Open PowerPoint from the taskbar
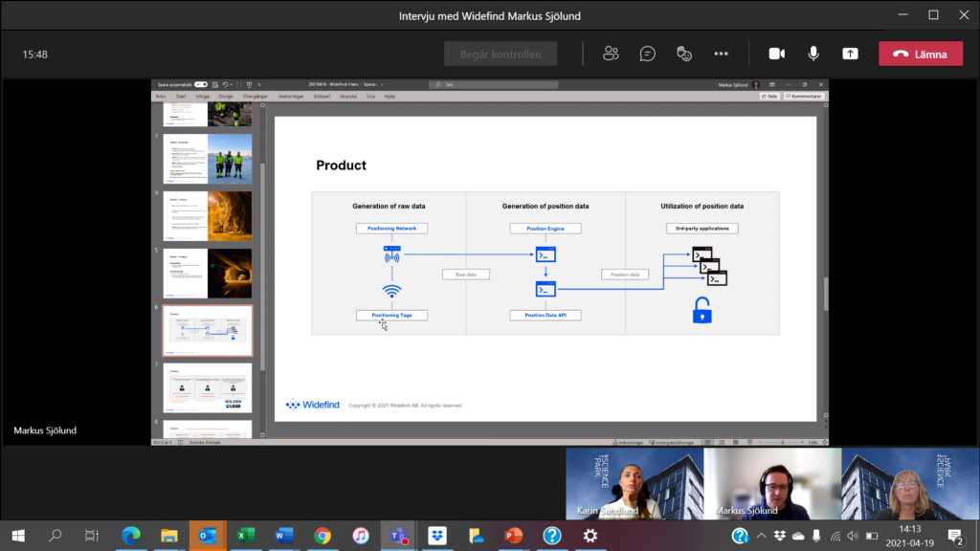 point(514,536)
